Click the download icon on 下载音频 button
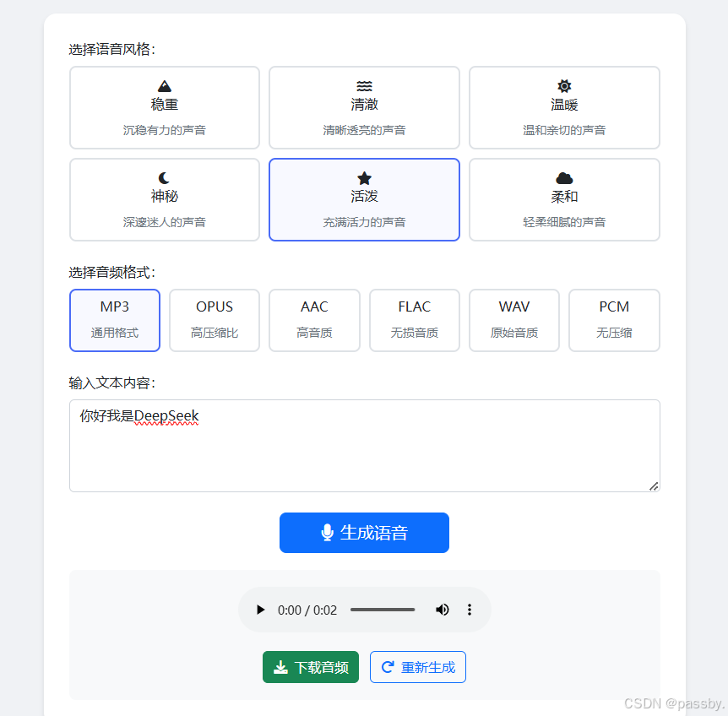Image resolution: width=728 pixels, height=716 pixels. coord(280,666)
